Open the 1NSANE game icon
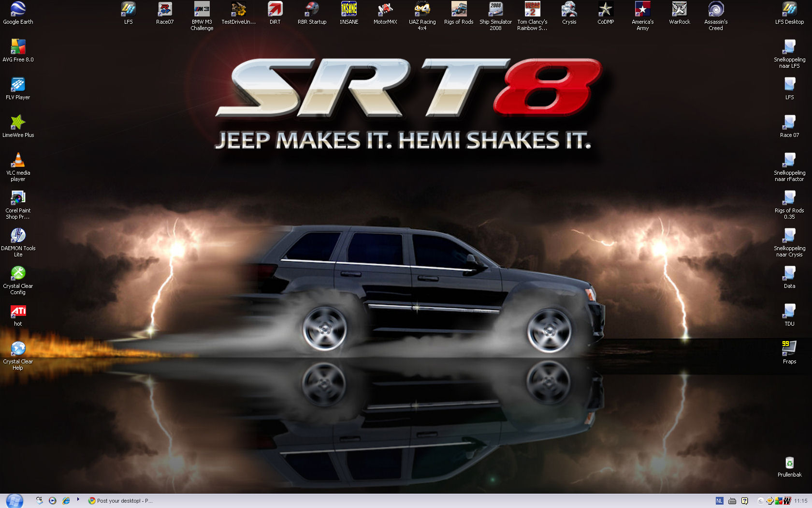The height and width of the screenshot is (508, 812). tap(348, 13)
